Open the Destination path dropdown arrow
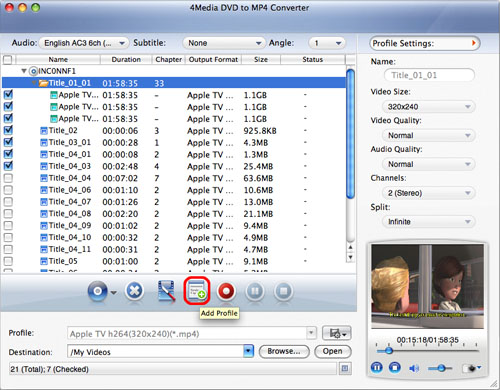The height and width of the screenshot is (390, 500). point(248,351)
